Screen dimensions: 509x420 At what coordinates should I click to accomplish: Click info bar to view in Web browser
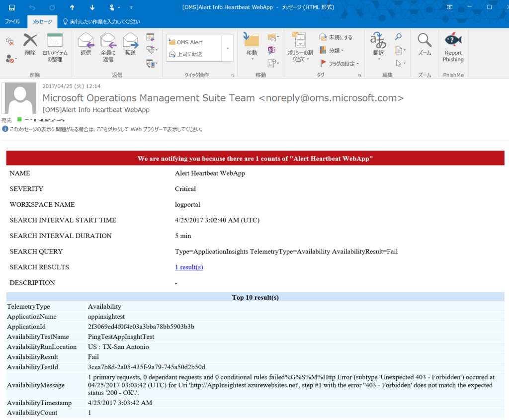pyautogui.click(x=103, y=129)
